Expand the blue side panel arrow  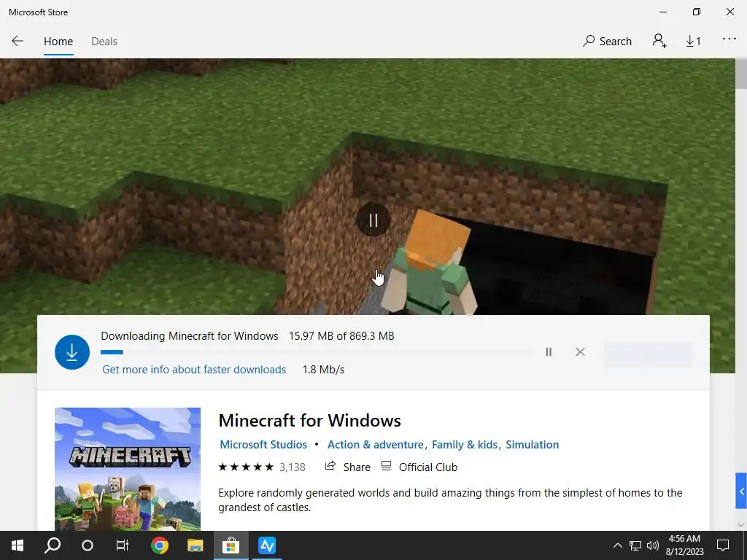pos(741,491)
